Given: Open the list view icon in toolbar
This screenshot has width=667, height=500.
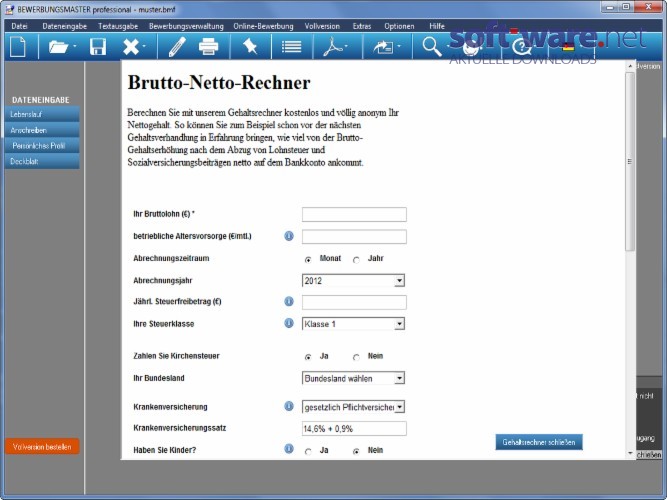Looking at the screenshot, I should tap(291, 46).
